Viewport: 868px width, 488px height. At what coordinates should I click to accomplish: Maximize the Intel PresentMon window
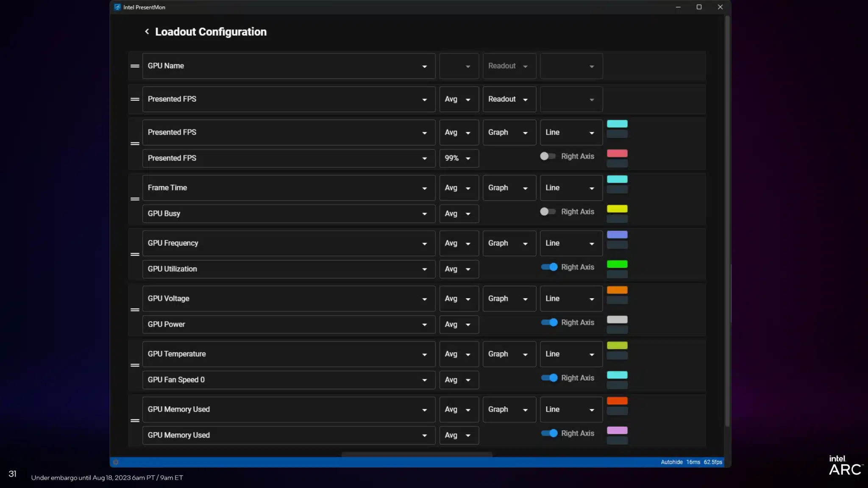tap(699, 7)
